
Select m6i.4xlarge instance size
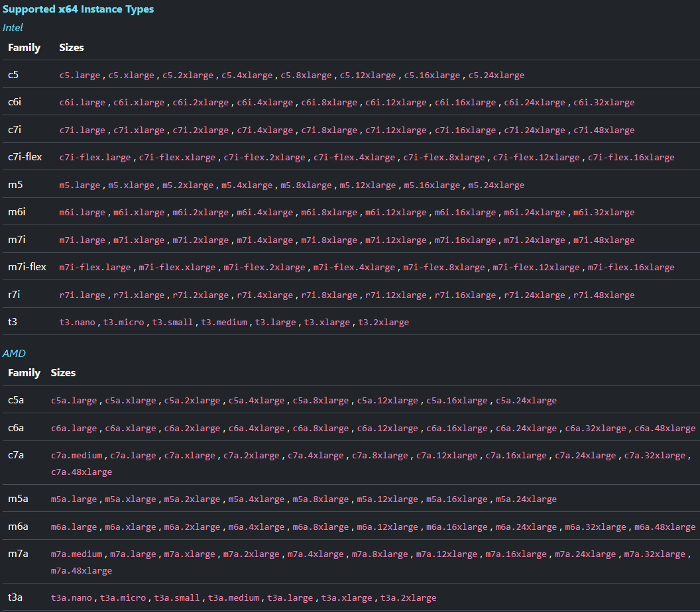pyautogui.click(x=264, y=213)
